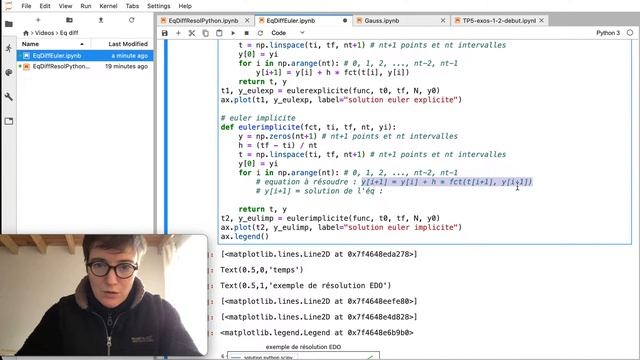Open the View menu

coord(65,6)
